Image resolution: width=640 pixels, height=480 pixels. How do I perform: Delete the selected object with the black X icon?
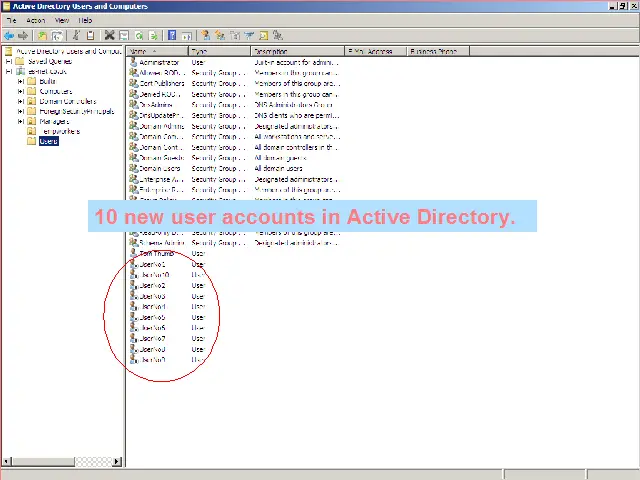pyautogui.click(x=109, y=36)
